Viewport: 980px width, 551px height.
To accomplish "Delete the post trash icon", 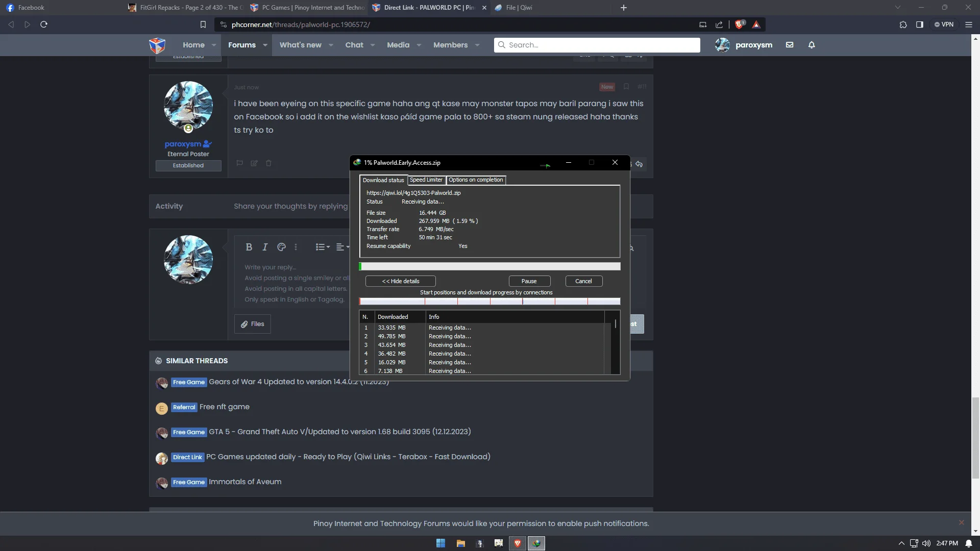I will point(268,163).
